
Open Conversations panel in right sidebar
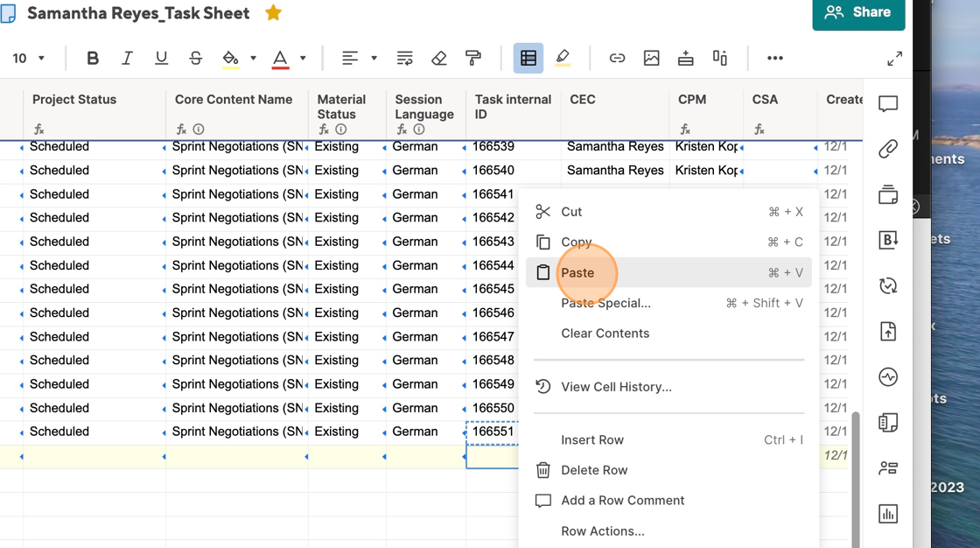click(888, 103)
